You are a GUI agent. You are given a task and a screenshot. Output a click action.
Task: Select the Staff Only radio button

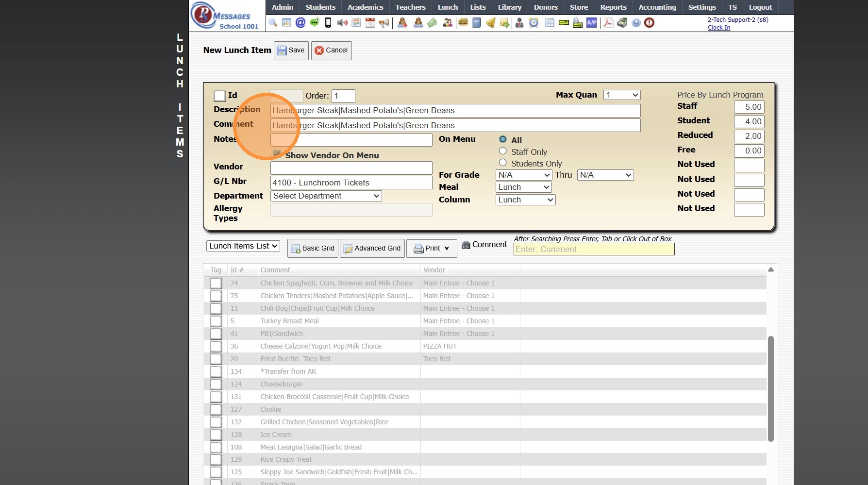[503, 151]
